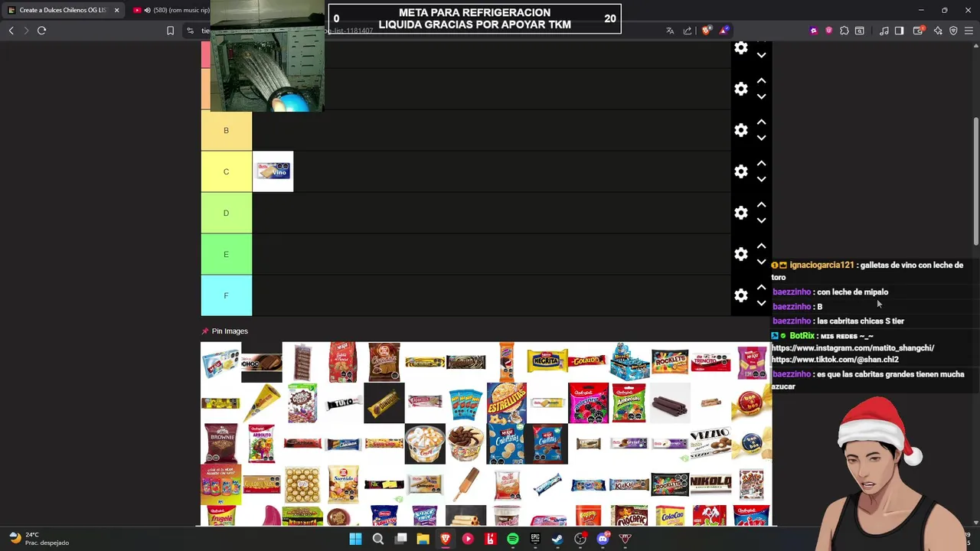Image resolution: width=980 pixels, height=551 pixels.
Task: Open Brave wallet icon
Action: tap(918, 31)
